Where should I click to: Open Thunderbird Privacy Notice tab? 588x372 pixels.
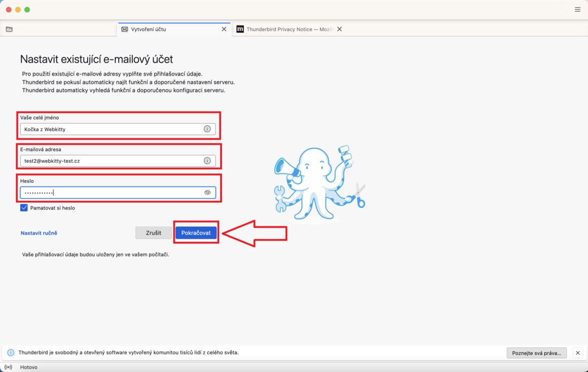285,29
